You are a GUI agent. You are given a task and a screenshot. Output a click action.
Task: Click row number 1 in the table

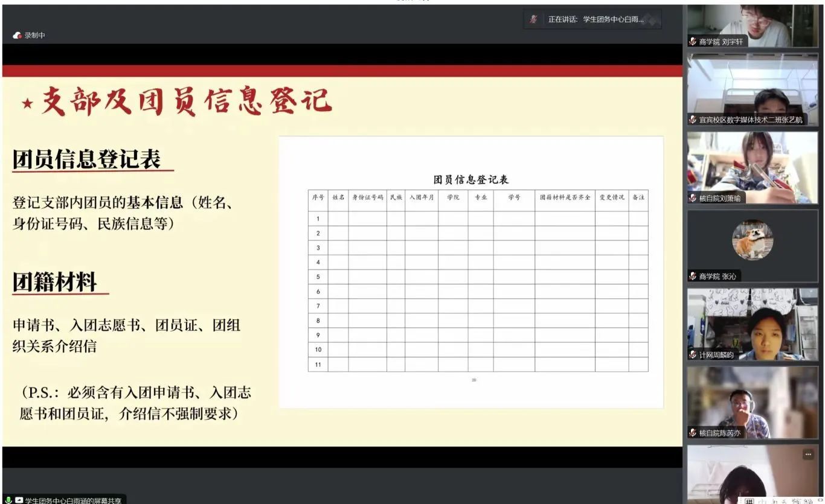[x=318, y=219]
